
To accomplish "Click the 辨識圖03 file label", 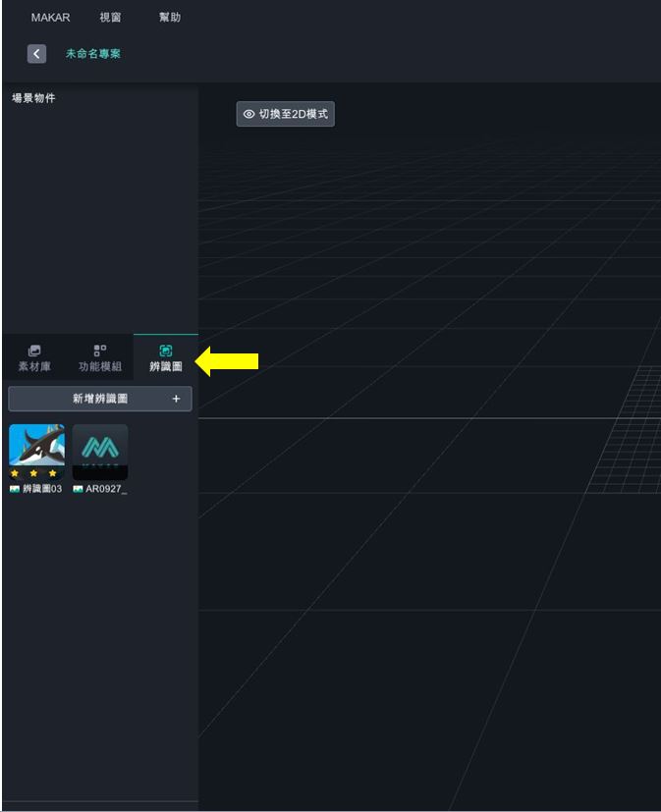I will point(42,489).
